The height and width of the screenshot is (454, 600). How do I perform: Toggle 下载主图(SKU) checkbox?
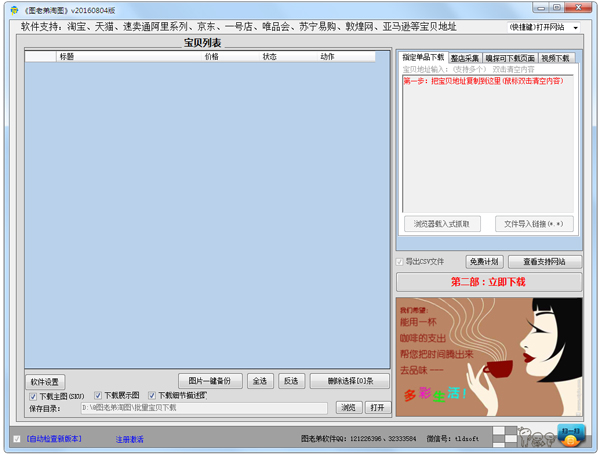tap(33, 395)
